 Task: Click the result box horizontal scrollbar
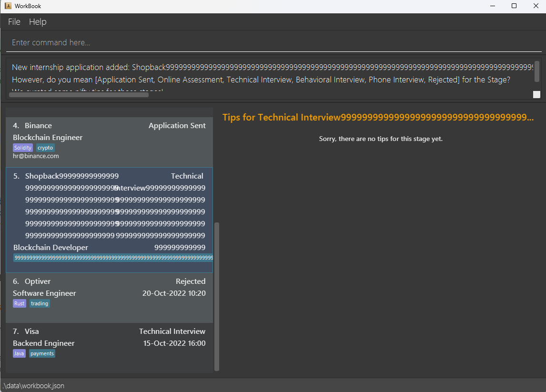pos(79,95)
